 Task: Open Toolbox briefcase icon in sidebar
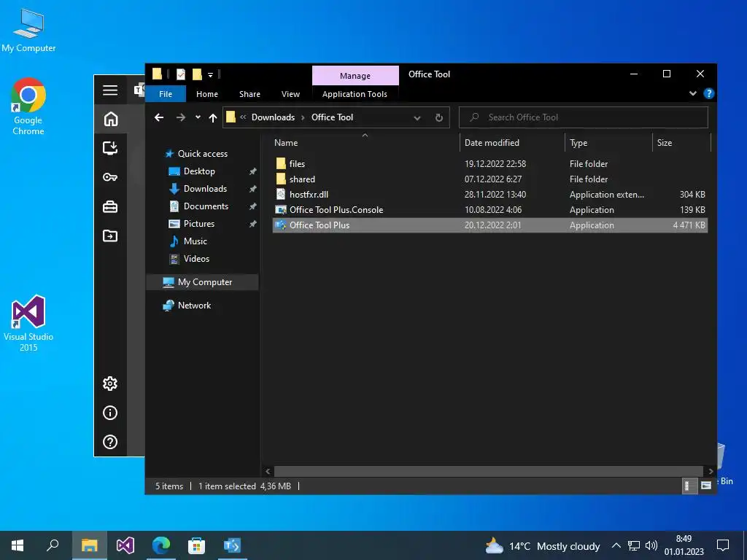click(x=110, y=206)
